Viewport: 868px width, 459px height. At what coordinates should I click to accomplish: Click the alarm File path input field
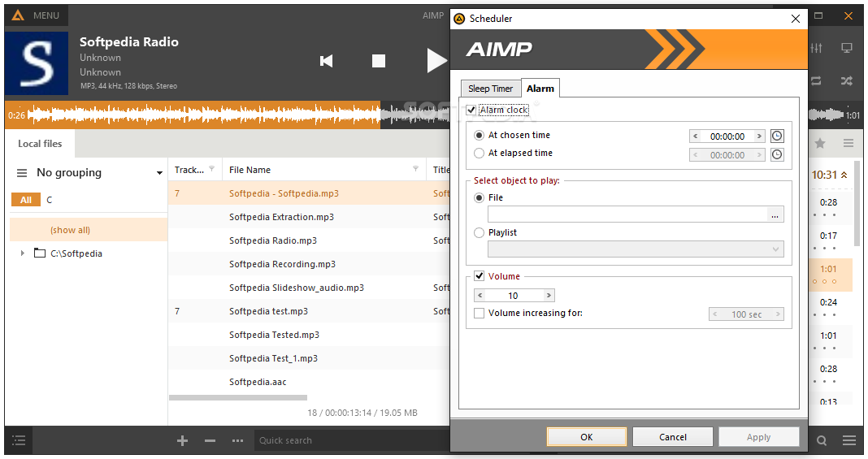[627, 214]
